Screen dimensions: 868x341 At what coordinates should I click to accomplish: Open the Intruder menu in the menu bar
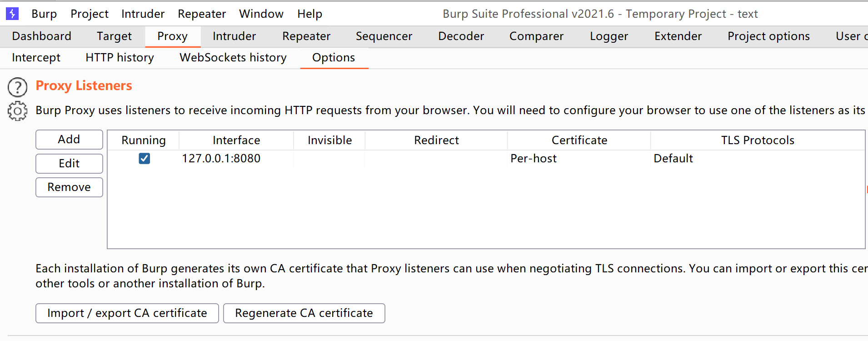pyautogui.click(x=143, y=14)
